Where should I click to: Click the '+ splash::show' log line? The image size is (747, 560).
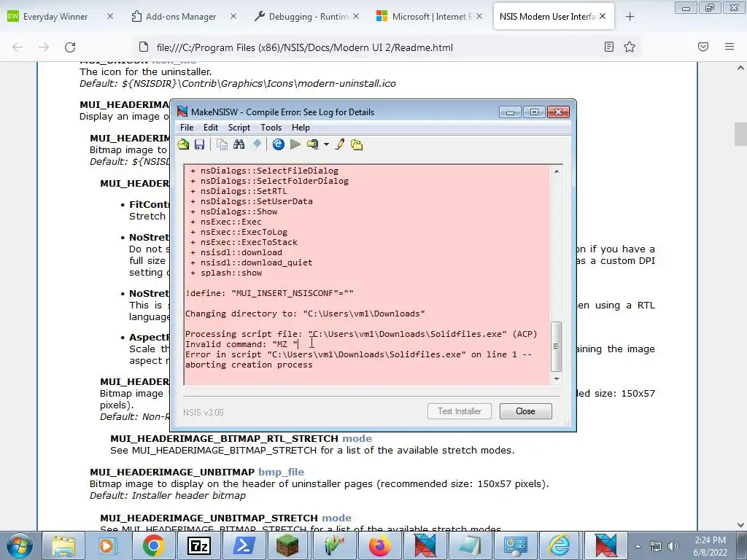[226, 273]
